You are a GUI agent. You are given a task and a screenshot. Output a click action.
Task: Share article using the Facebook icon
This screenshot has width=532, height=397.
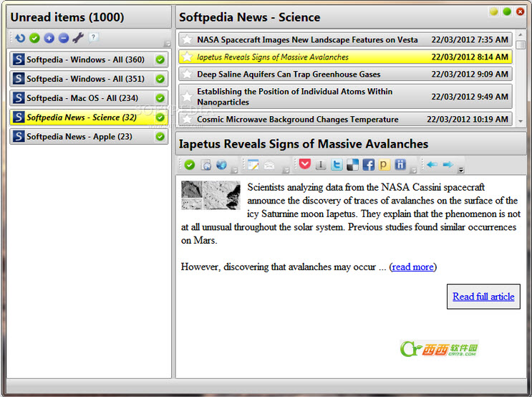coord(369,165)
